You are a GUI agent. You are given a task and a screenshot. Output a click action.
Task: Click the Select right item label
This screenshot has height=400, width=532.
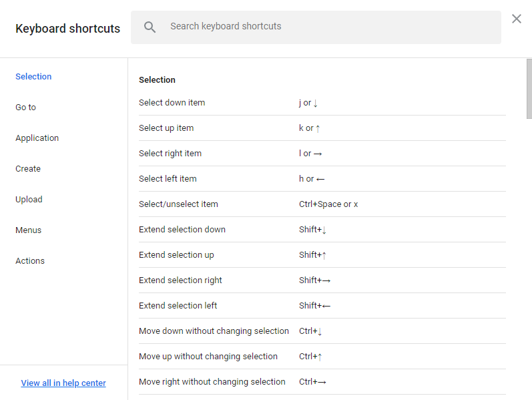(170, 154)
